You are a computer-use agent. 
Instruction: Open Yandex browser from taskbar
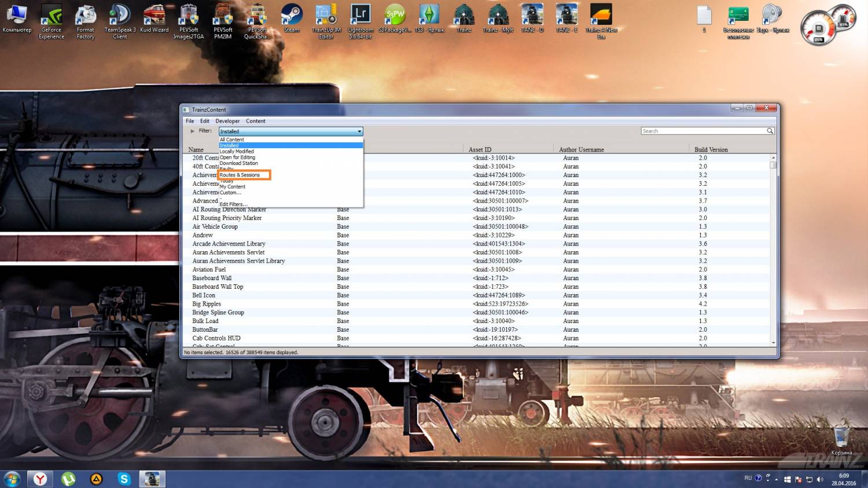[x=40, y=479]
